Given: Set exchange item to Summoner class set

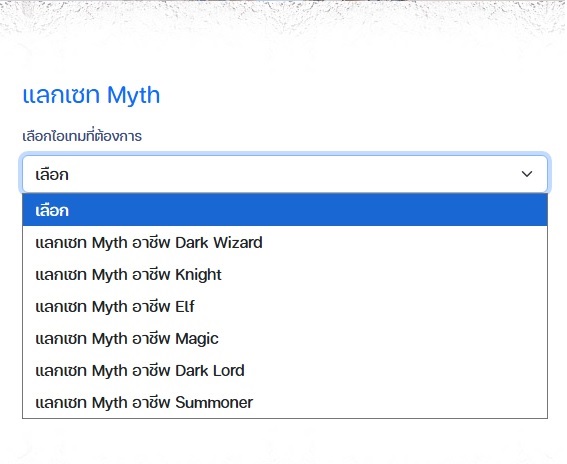Looking at the screenshot, I should point(285,402).
